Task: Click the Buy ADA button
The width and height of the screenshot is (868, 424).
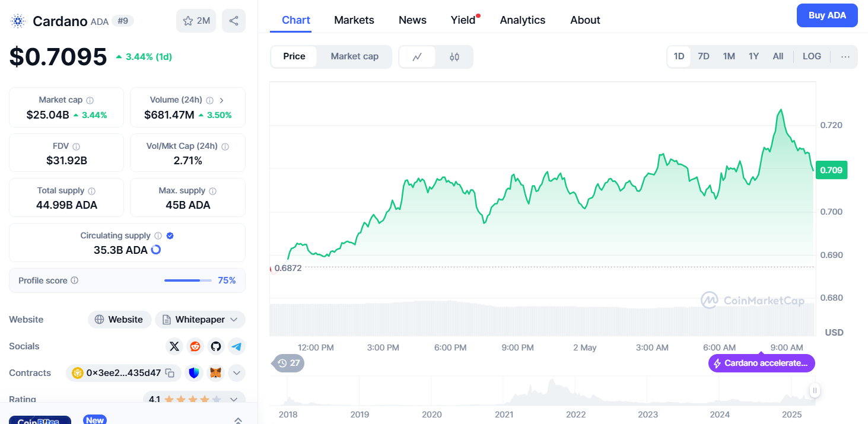Action: pos(827,15)
